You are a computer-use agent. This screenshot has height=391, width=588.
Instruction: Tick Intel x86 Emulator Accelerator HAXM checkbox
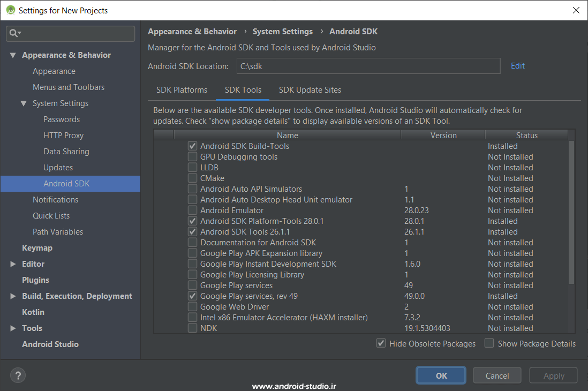[x=192, y=318]
